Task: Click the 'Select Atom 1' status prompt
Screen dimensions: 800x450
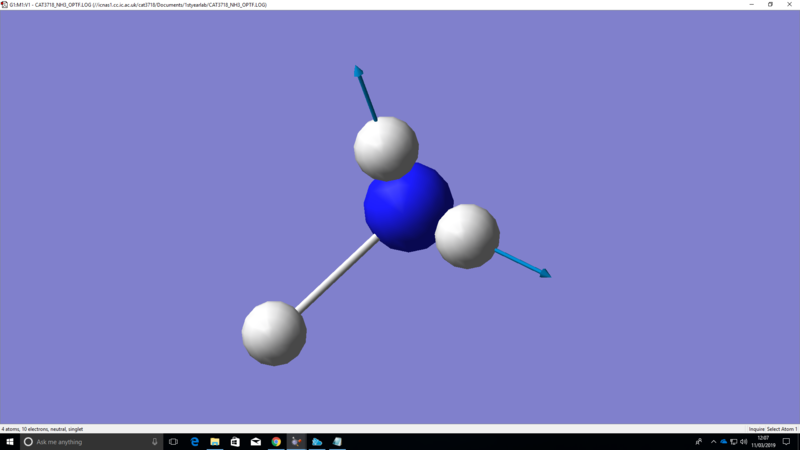Action: coord(782,429)
